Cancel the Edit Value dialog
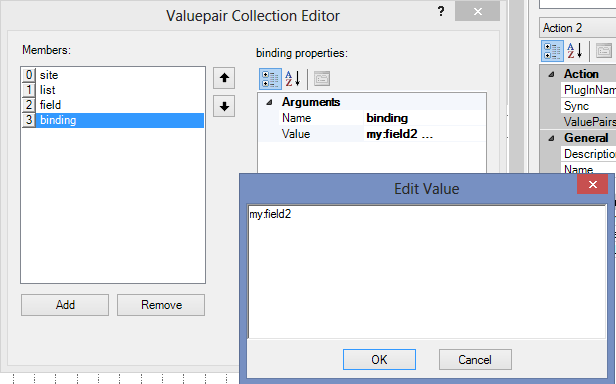 tap(475, 360)
